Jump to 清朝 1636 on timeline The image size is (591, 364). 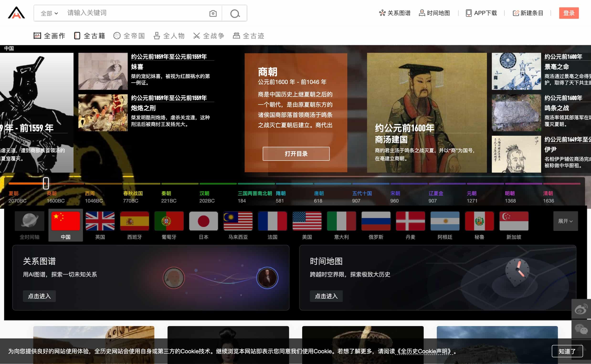point(548,197)
